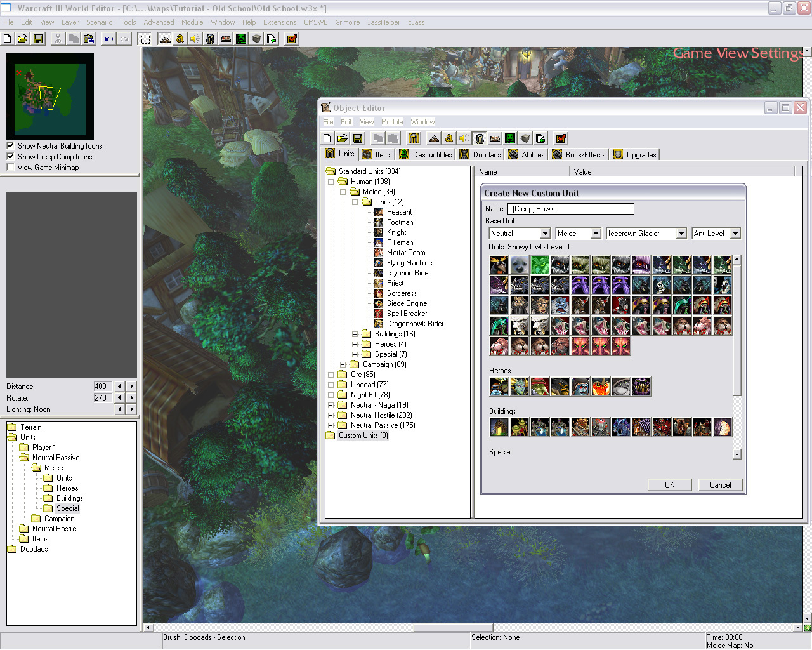Open AI Editor icon in main toolbar
The height and width of the screenshot is (650, 812).
[x=241, y=39]
